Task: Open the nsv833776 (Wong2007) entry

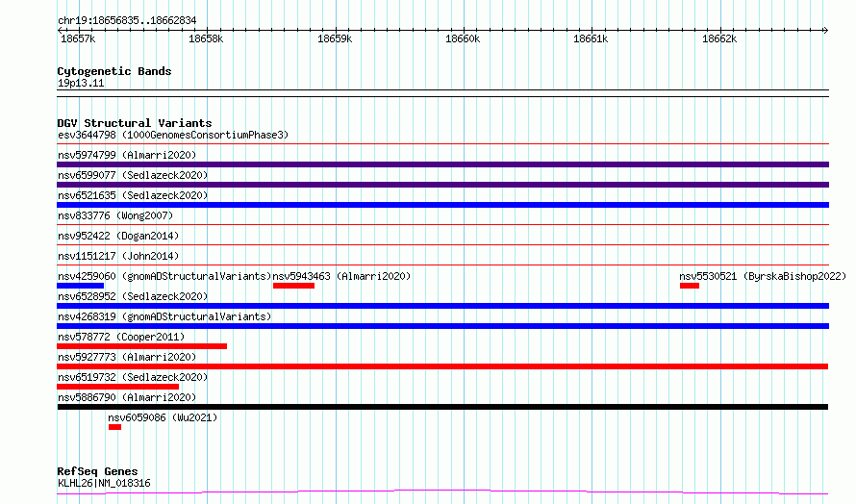Action: point(115,215)
